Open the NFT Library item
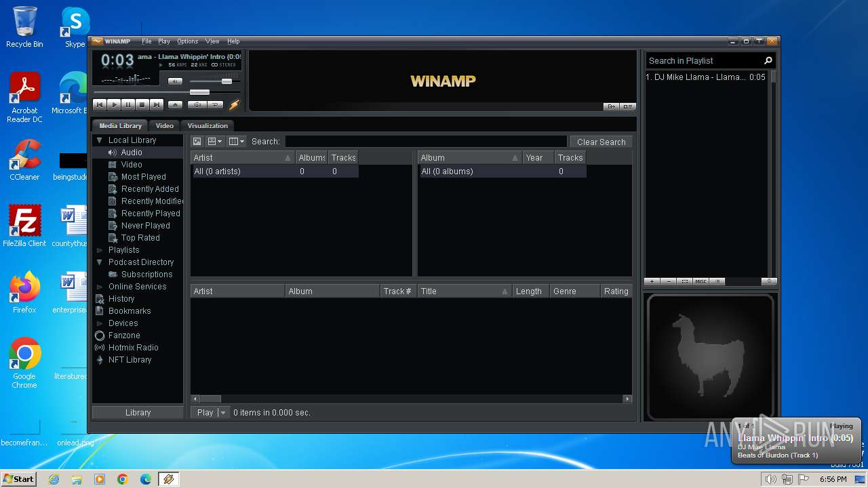 point(130,360)
